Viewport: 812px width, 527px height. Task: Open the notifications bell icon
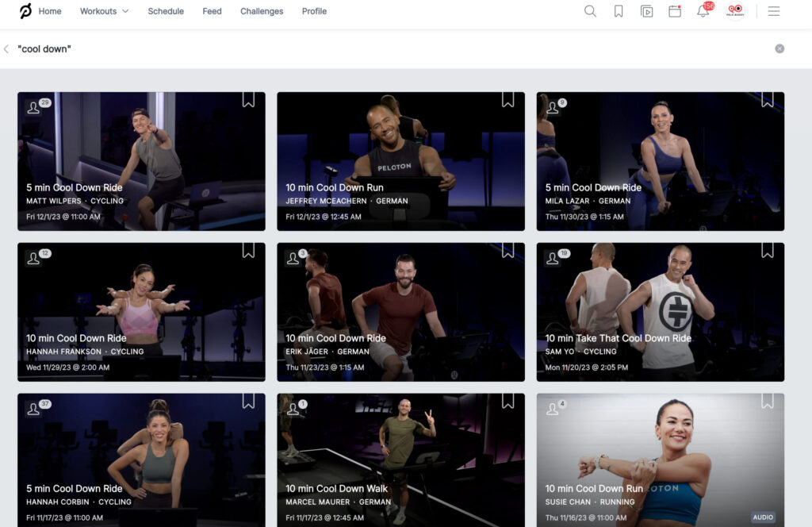pyautogui.click(x=703, y=11)
